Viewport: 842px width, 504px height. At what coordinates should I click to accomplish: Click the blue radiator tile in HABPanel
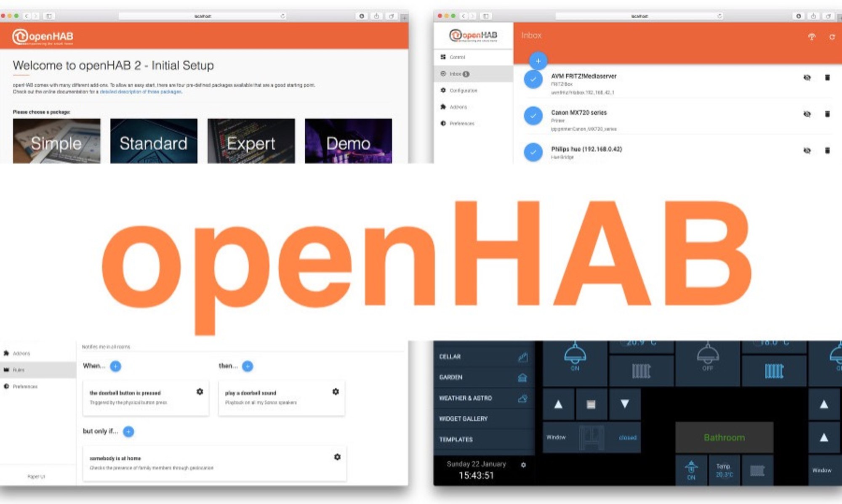774,371
